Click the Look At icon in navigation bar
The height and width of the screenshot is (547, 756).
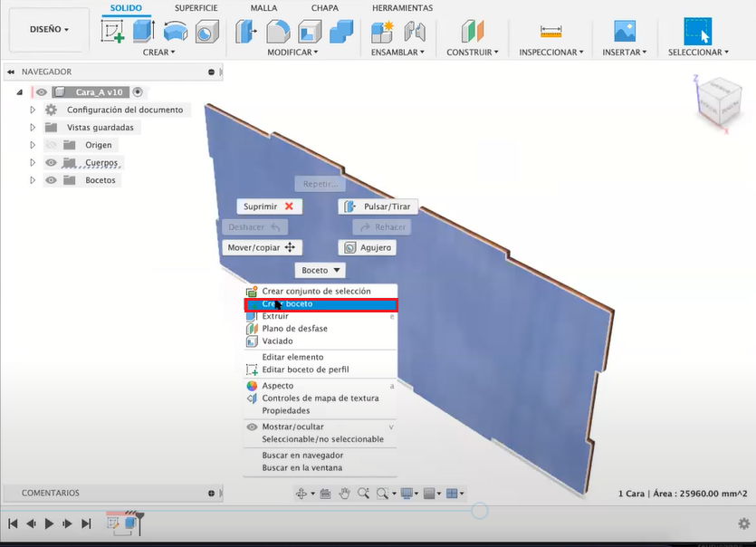(325, 494)
